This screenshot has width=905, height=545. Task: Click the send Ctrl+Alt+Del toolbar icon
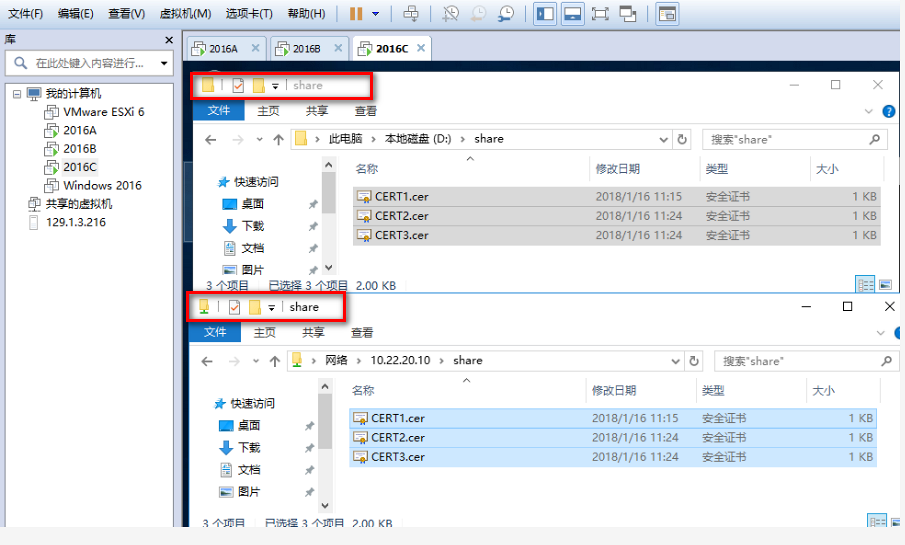click(411, 14)
